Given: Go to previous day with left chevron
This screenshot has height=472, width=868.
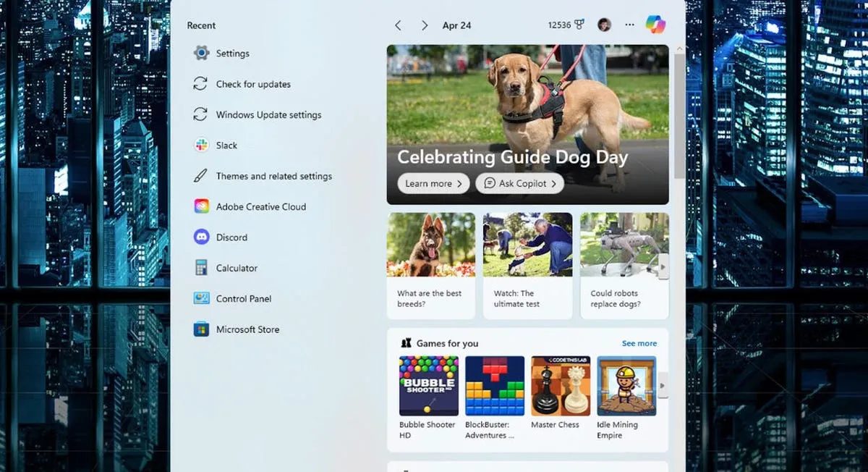Looking at the screenshot, I should point(398,25).
